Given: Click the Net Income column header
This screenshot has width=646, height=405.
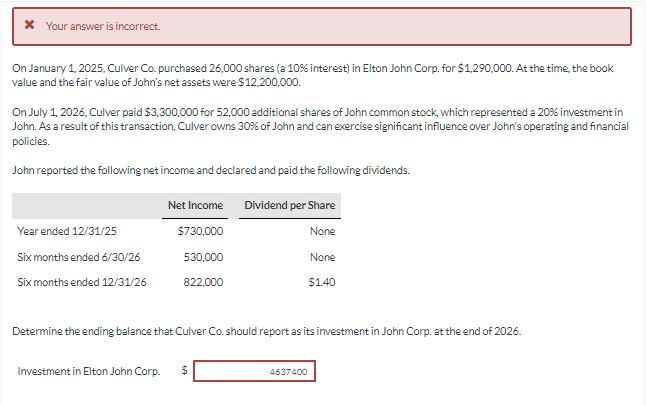Looking at the screenshot, I should click(195, 205).
